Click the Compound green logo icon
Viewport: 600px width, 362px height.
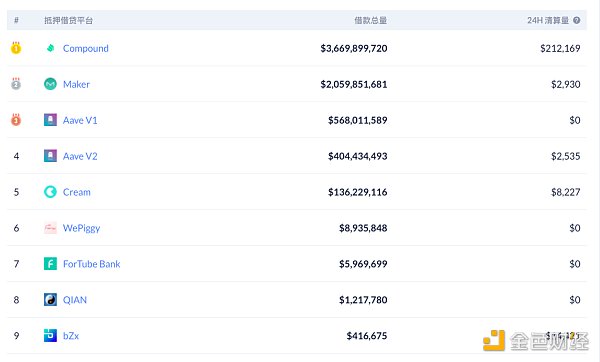click(50, 48)
